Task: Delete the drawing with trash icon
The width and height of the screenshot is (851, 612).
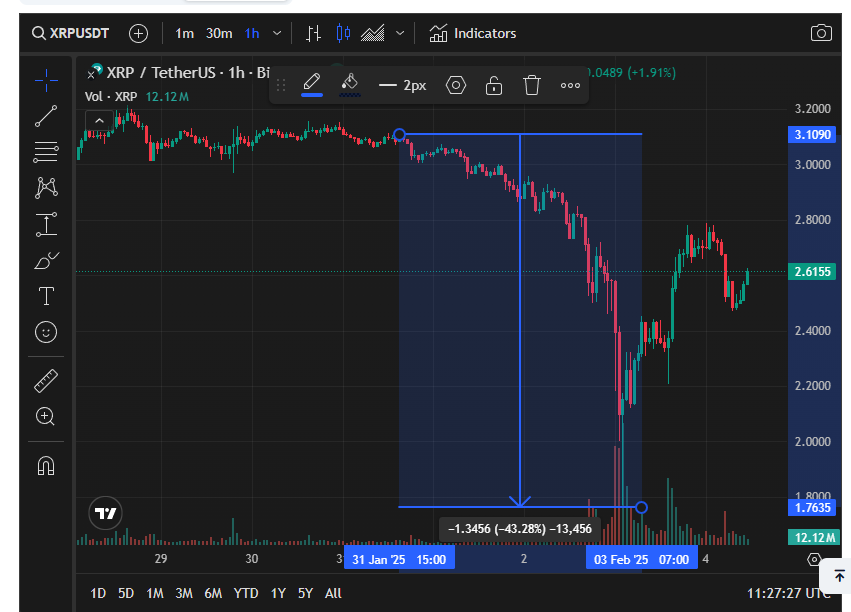Action: (x=532, y=85)
